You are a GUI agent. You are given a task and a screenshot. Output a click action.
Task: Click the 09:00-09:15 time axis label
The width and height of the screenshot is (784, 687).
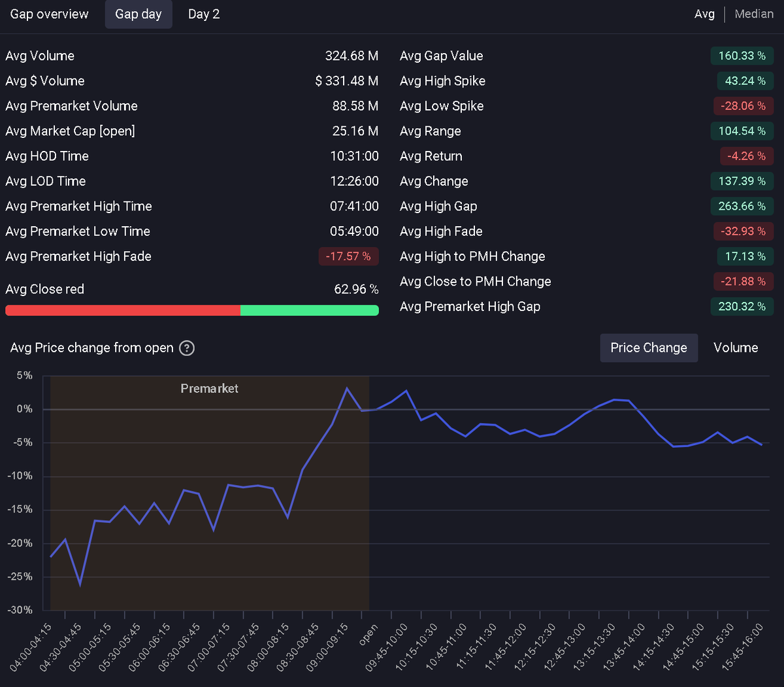click(x=327, y=648)
